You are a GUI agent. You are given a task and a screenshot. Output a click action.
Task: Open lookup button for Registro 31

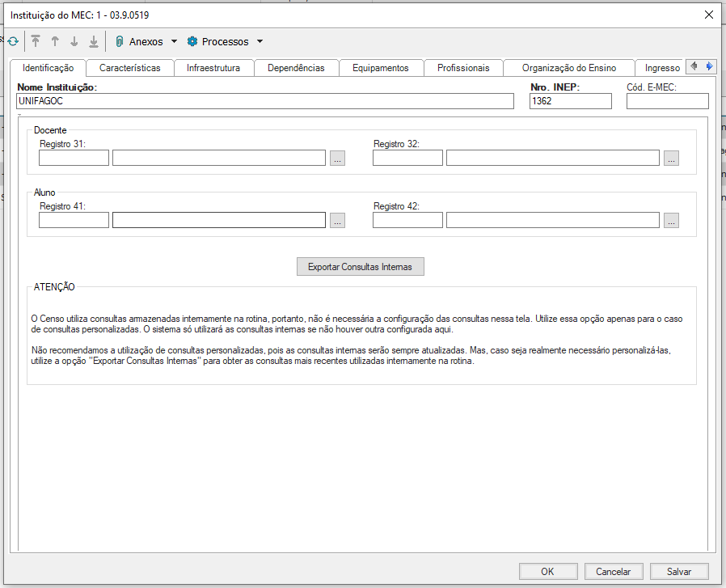click(338, 159)
